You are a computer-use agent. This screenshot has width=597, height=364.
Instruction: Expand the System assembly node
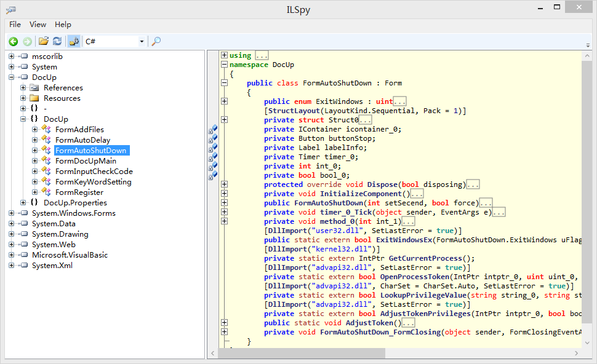pos(12,66)
